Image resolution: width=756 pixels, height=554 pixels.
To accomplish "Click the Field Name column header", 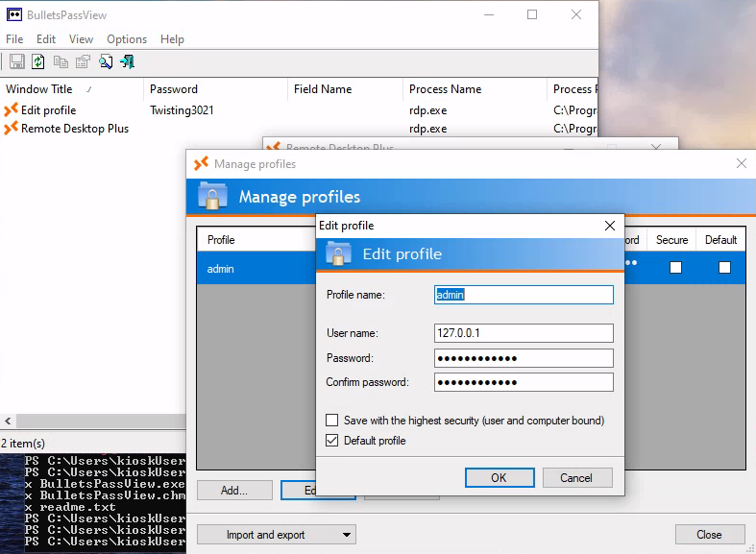I will tap(345, 89).
